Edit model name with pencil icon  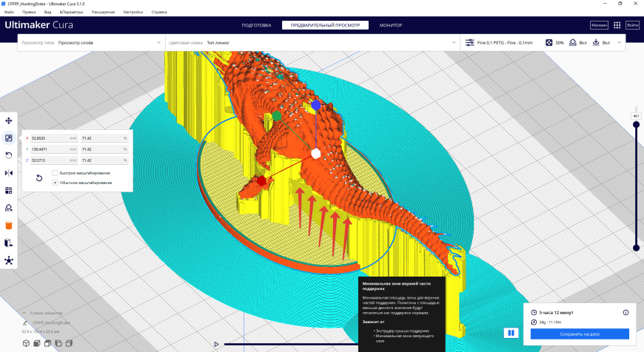coord(25,323)
